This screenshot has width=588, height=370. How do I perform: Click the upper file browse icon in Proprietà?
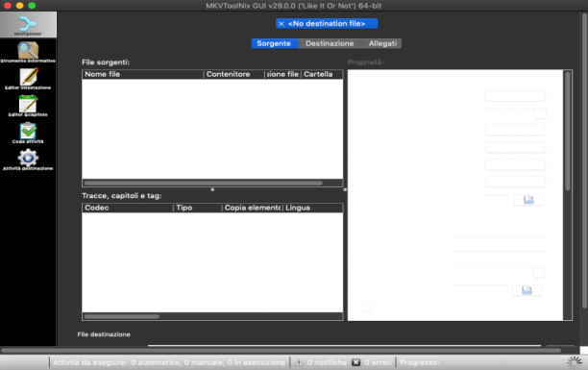click(x=528, y=200)
